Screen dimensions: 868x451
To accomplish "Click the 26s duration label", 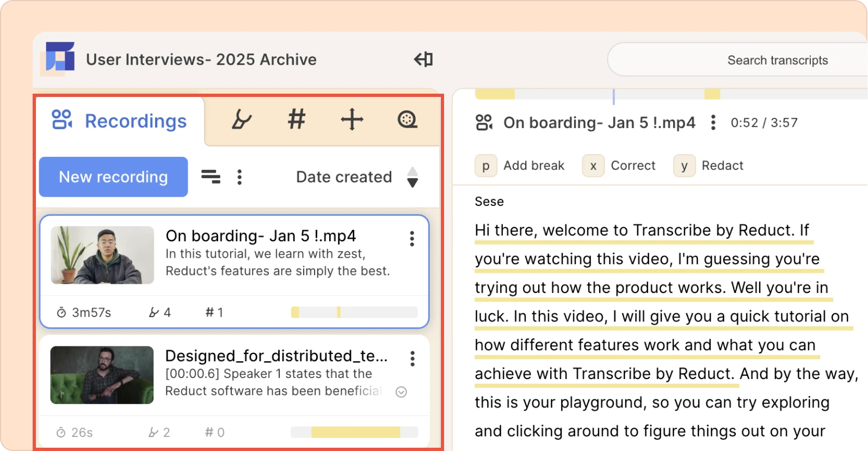I will pos(75,432).
